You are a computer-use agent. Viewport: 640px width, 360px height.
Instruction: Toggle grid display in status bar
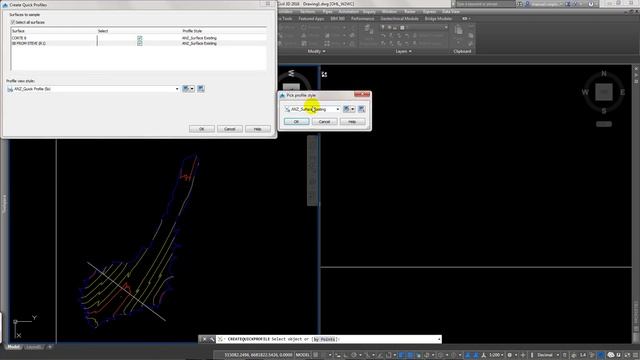click(316, 355)
